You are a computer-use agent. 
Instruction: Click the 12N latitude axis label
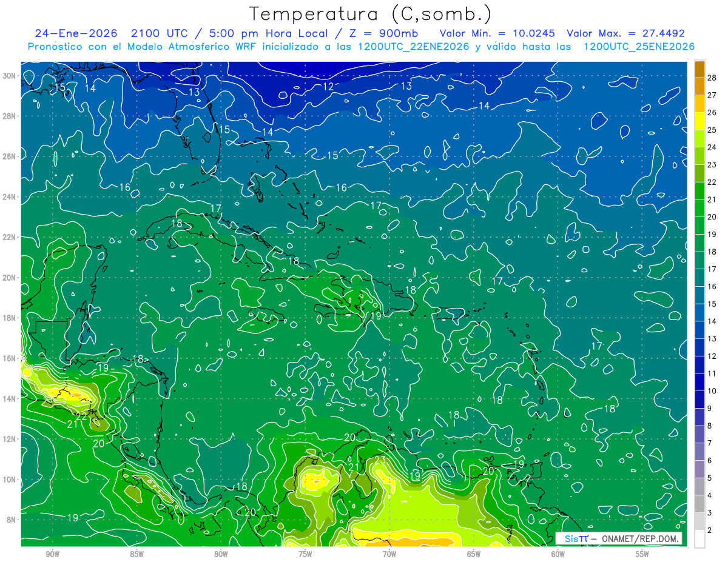pos(10,438)
